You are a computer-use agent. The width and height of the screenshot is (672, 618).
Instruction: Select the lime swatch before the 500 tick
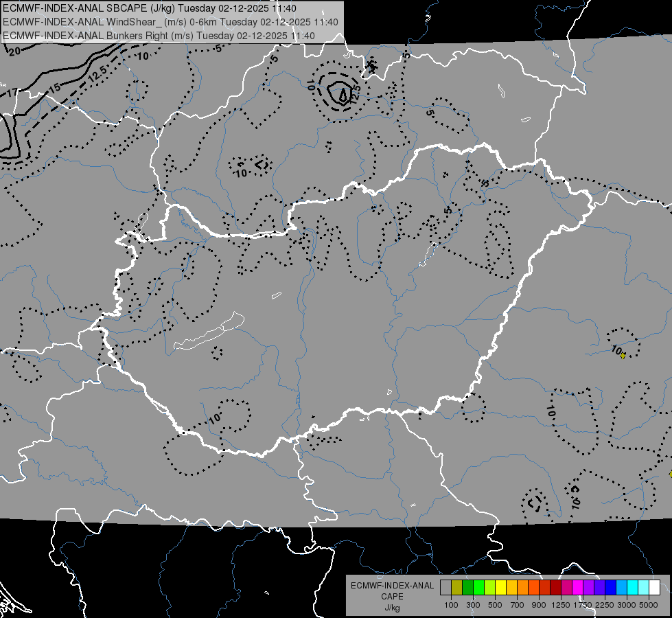click(x=490, y=587)
